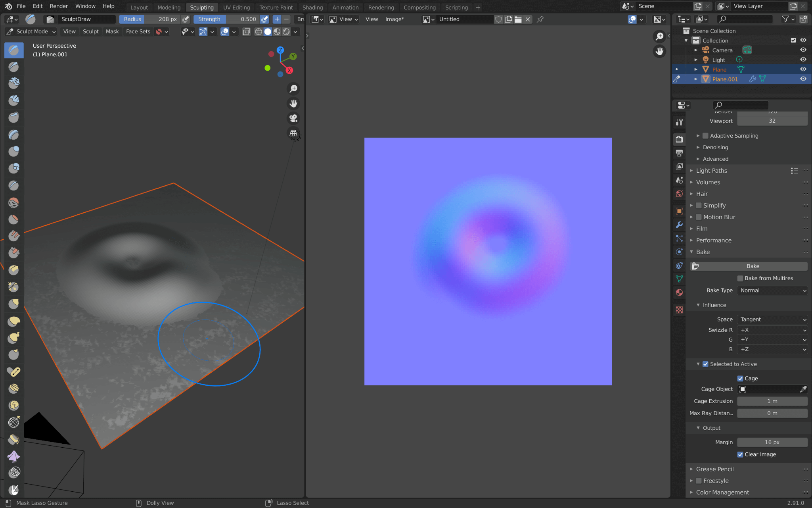Open the Render Properties tab icon

tap(679, 139)
